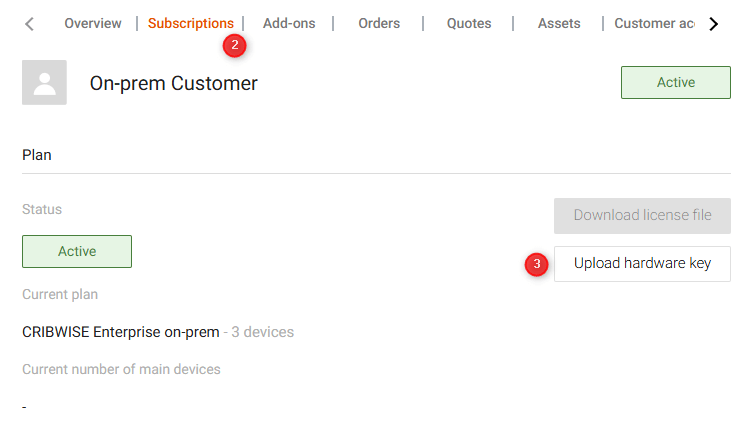Switch to the Add-ons tab

[289, 23]
